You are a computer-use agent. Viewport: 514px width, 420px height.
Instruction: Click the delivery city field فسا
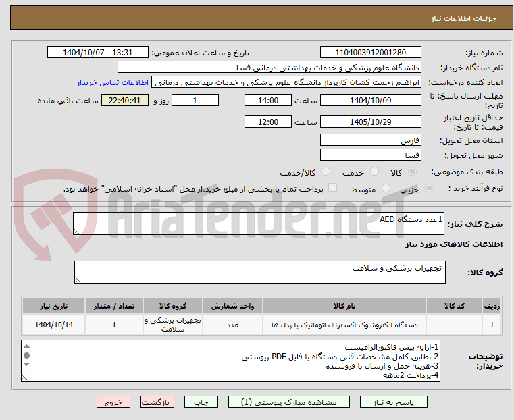[x=370, y=155]
